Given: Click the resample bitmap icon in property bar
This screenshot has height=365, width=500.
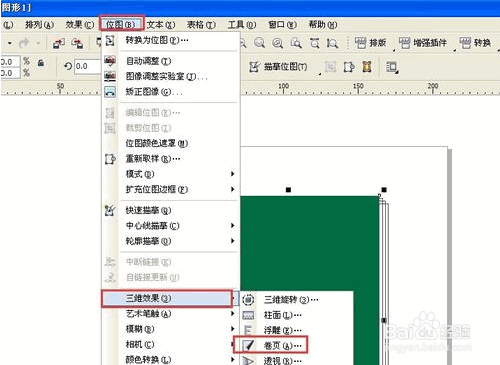Looking at the screenshot, I should click(349, 67).
